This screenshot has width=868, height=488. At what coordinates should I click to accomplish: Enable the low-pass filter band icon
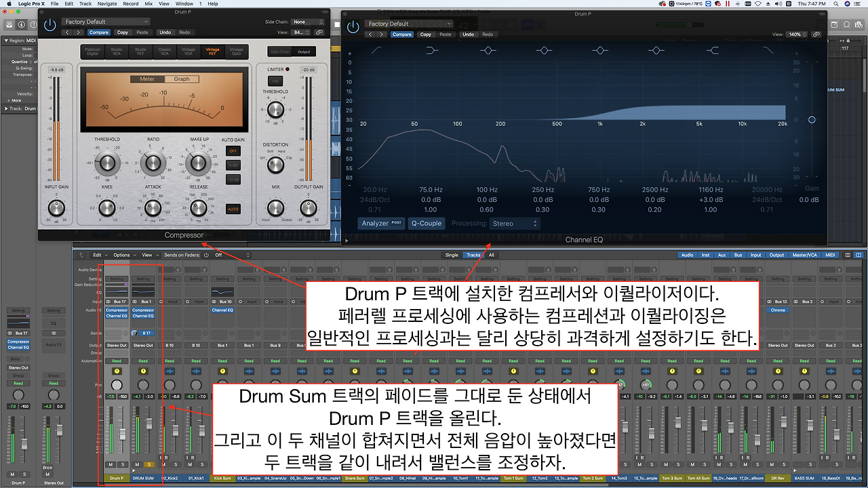pyautogui.click(x=768, y=51)
